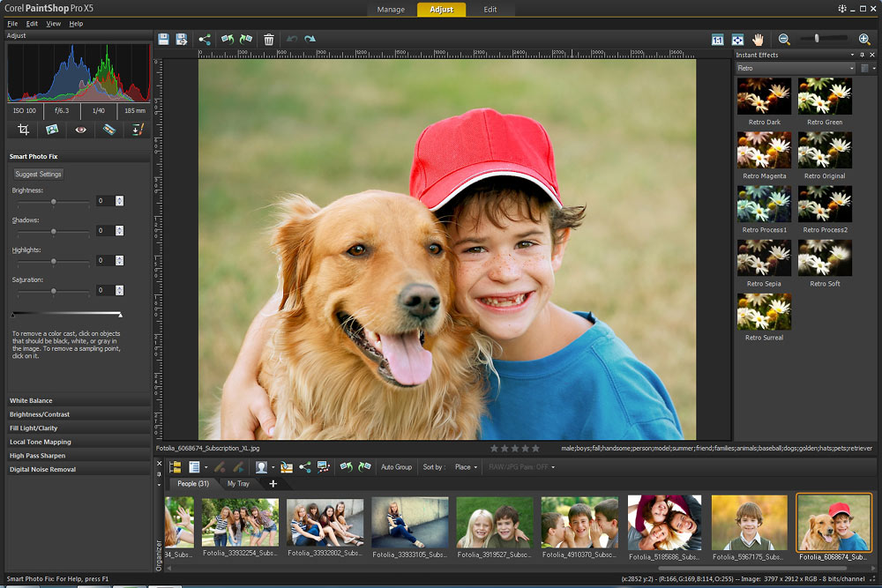Viewport: 882px width, 588px height.
Task: Select the Red Eye removal tool
Action: point(81,130)
